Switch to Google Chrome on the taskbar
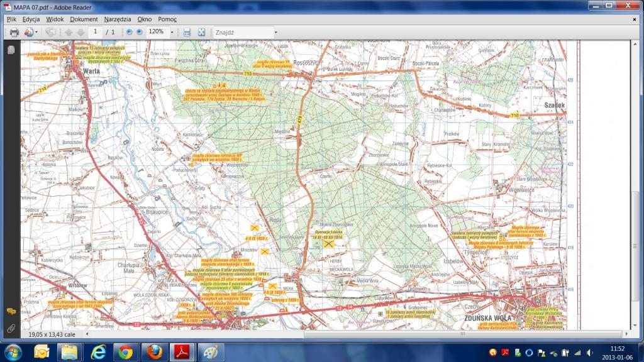The image size is (644, 362). point(126,352)
